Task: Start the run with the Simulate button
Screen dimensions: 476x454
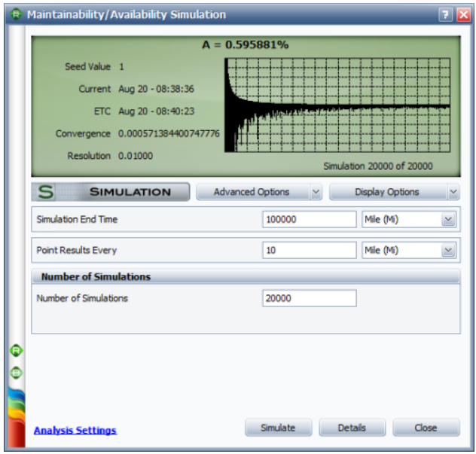Action: click(x=279, y=428)
